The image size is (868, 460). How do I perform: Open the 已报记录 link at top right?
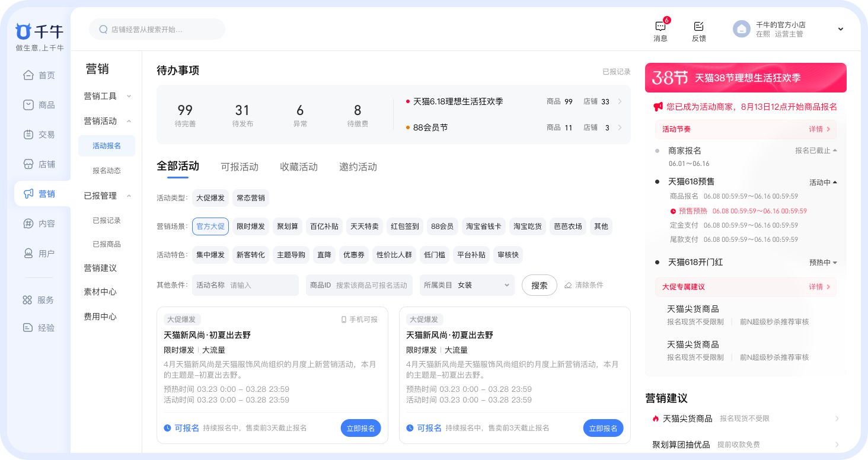[617, 72]
